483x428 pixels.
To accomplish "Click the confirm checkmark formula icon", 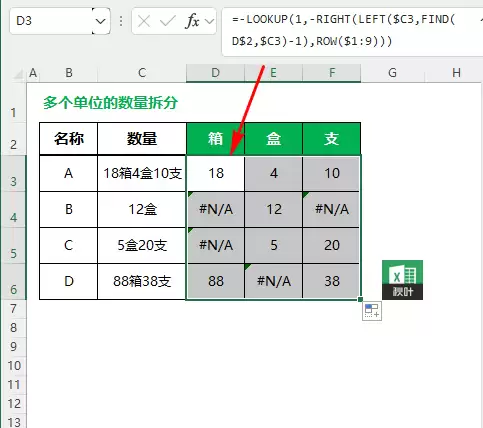I will pos(167,22).
